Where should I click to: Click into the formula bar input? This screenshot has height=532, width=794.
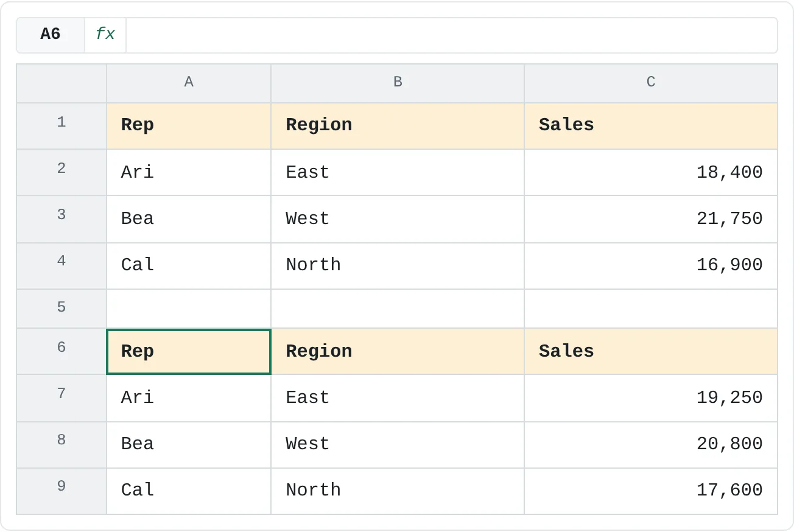pos(451,35)
